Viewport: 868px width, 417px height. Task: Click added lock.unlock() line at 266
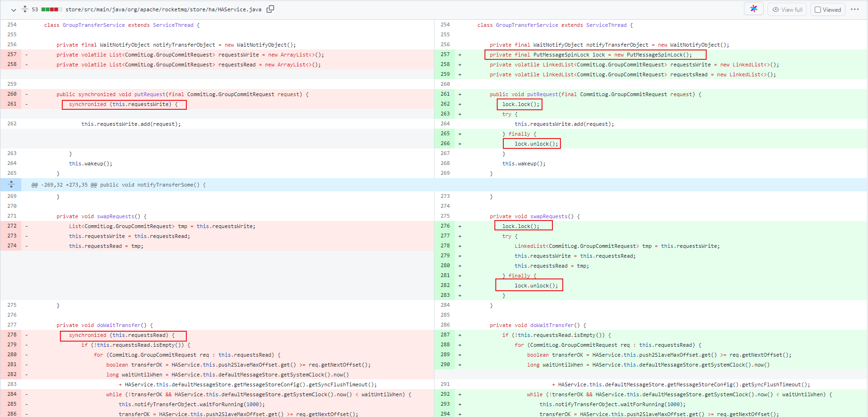pyautogui.click(x=536, y=144)
